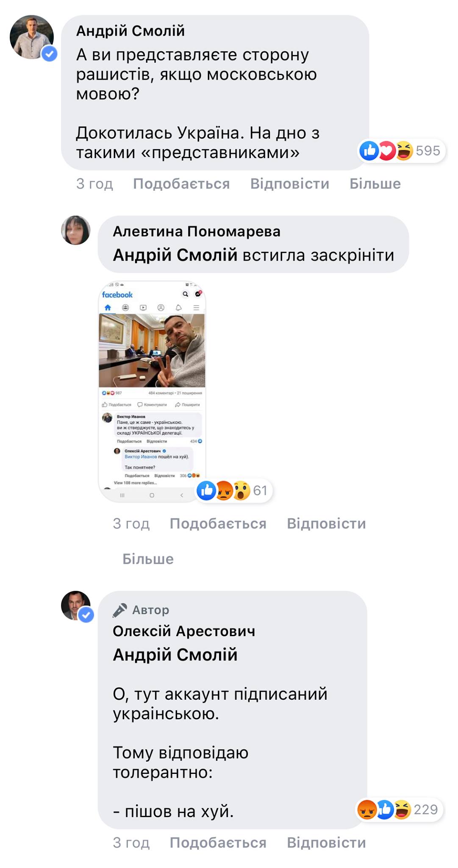The image size is (458, 868).
Task: Open Олексій Арестович's name link
Action: coord(184,631)
